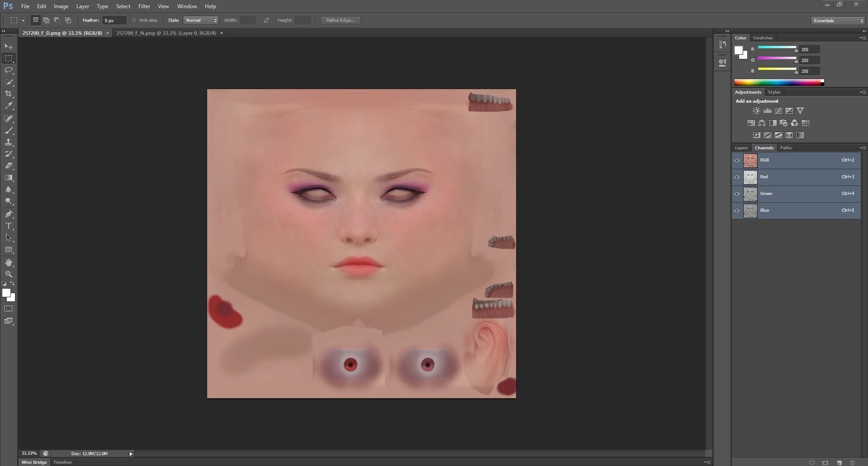Switch to the Layers tab

click(741, 147)
